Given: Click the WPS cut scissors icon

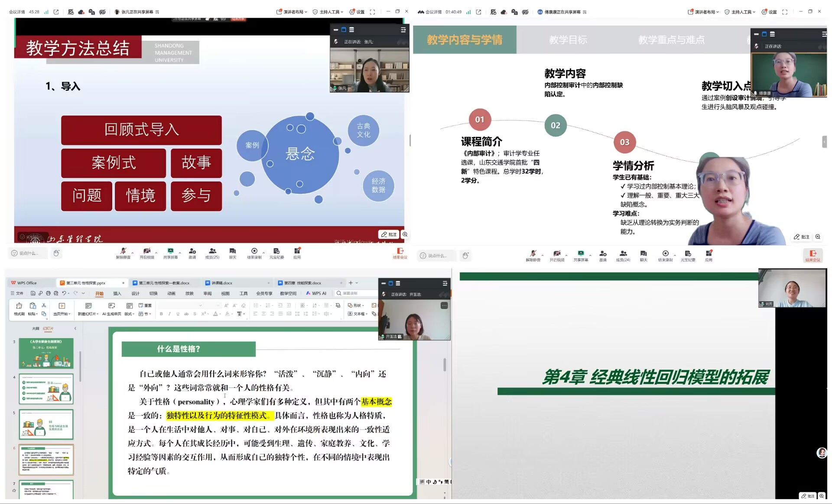Looking at the screenshot, I should click(44, 306).
